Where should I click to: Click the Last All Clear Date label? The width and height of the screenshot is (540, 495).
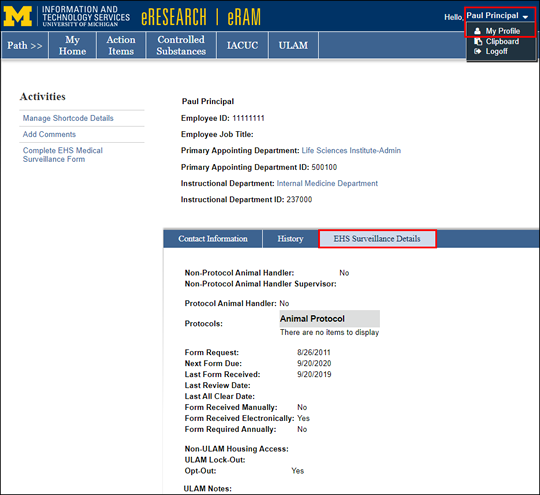pos(220,396)
